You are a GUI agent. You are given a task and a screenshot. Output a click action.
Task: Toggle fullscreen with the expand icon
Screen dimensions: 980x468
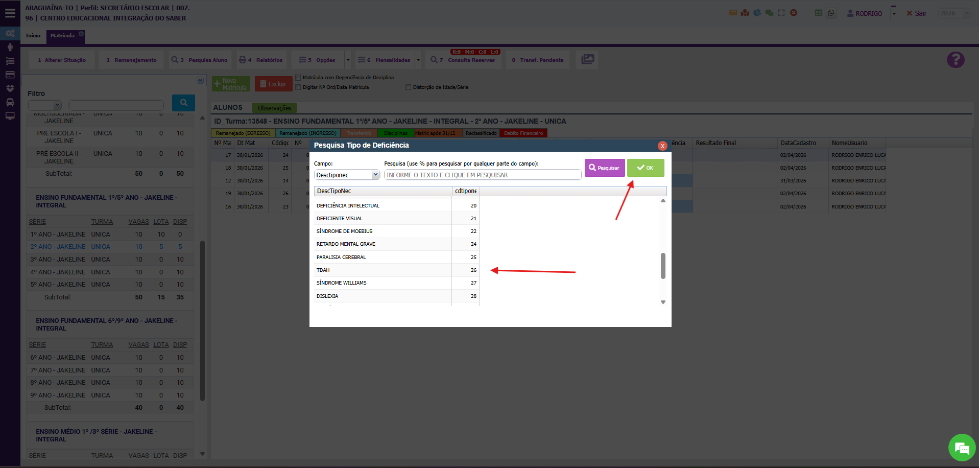click(x=781, y=13)
